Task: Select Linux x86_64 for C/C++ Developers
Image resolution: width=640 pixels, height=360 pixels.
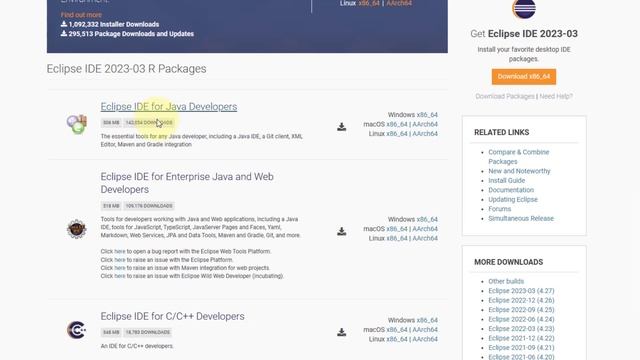Action: tap(397, 339)
